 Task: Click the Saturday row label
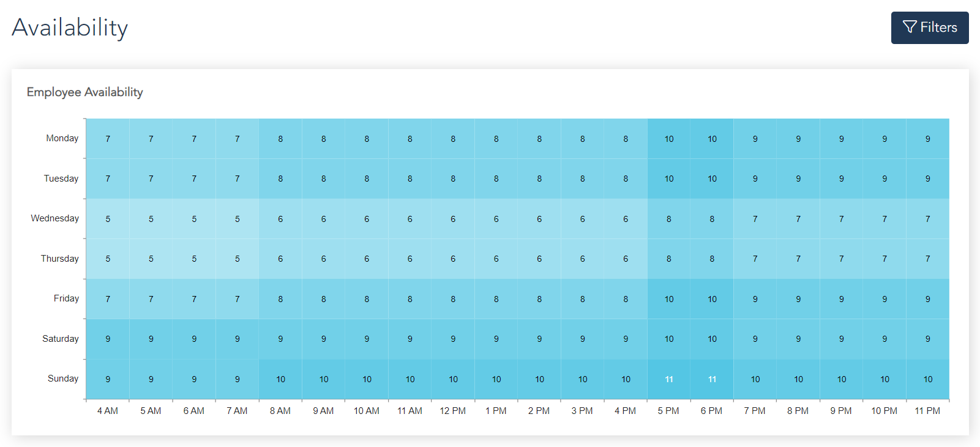pos(61,339)
